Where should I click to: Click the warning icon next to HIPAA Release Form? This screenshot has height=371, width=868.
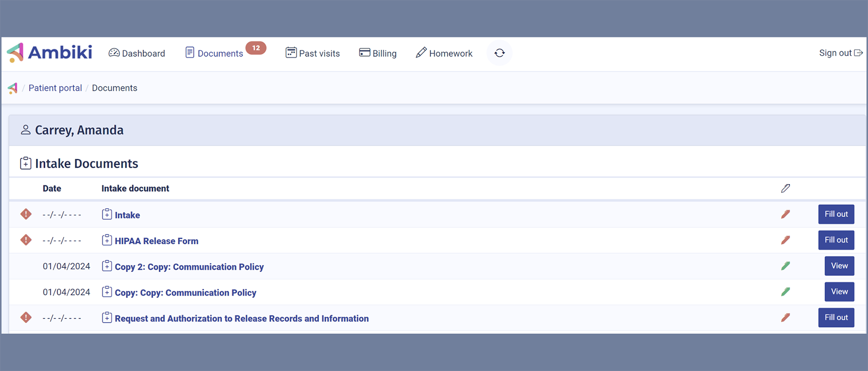click(x=26, y=240)
